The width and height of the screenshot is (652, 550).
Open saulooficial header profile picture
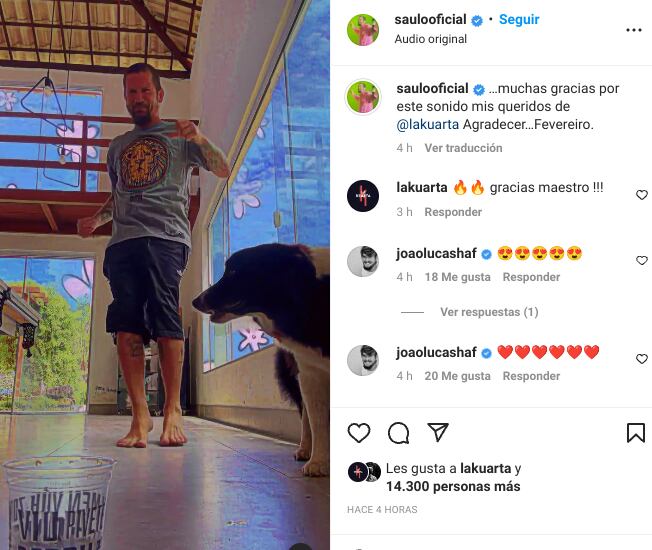click(x=363, y=30)
